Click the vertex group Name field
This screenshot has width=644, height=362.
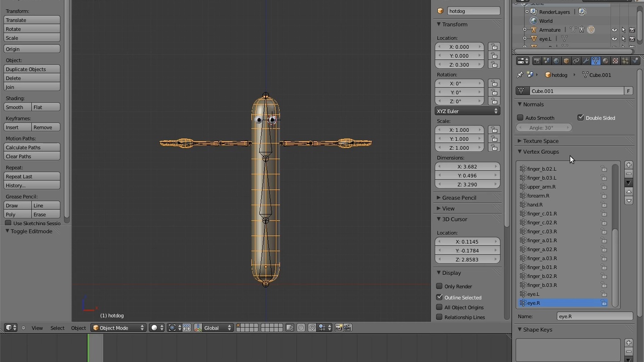595,316
